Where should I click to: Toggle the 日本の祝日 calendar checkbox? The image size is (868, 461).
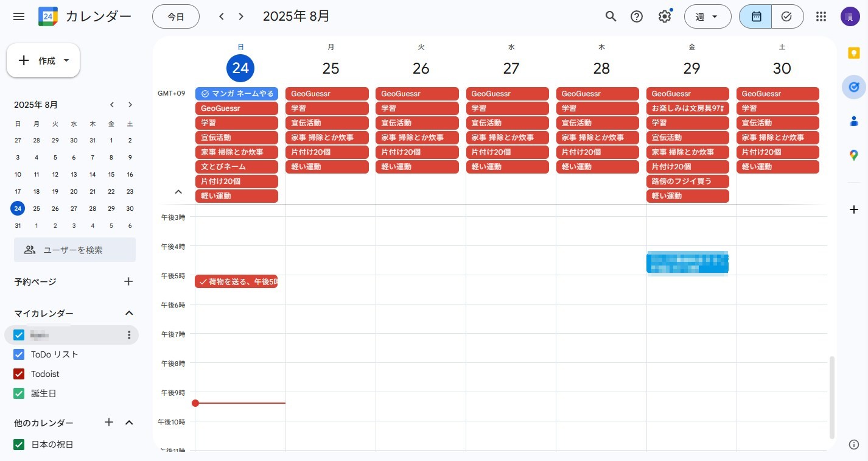(x=19, y=445)
